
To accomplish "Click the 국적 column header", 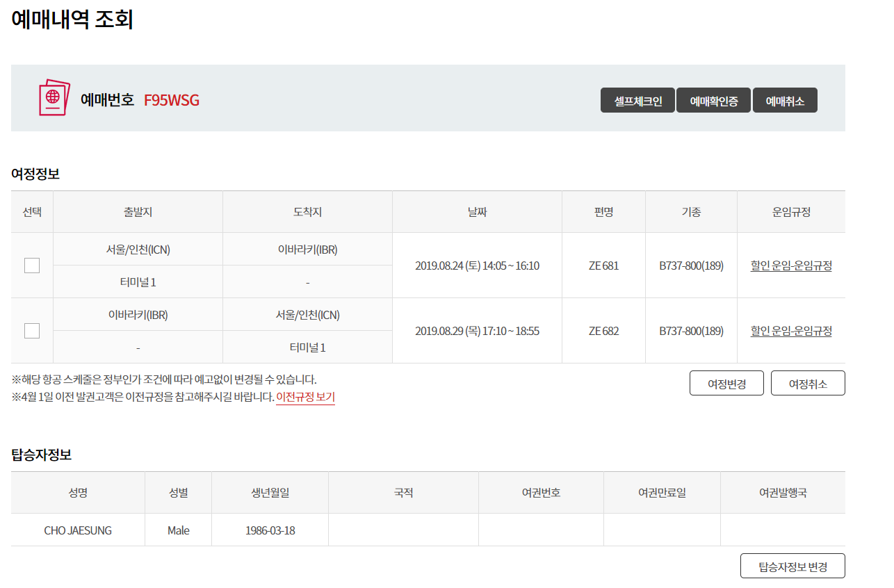I will click(404, 493).
